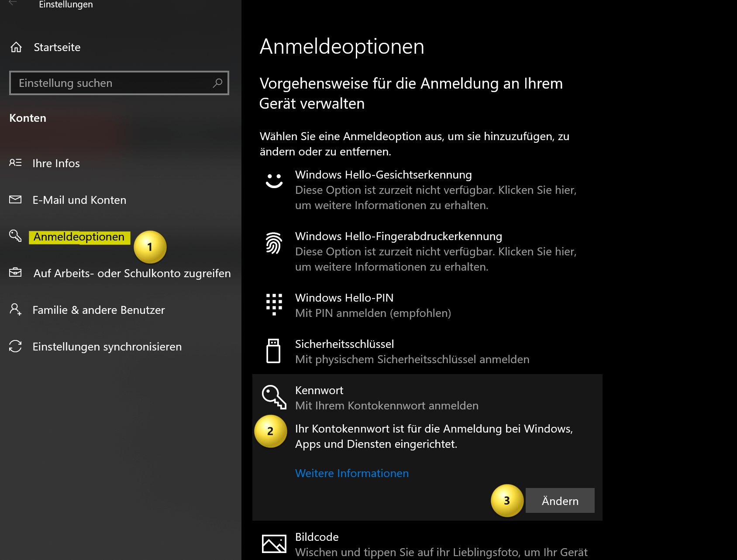The width and height of the screenshot is (737, 560).
Task: Click the Ihre Infos person icon
Action: pos(15,163)
